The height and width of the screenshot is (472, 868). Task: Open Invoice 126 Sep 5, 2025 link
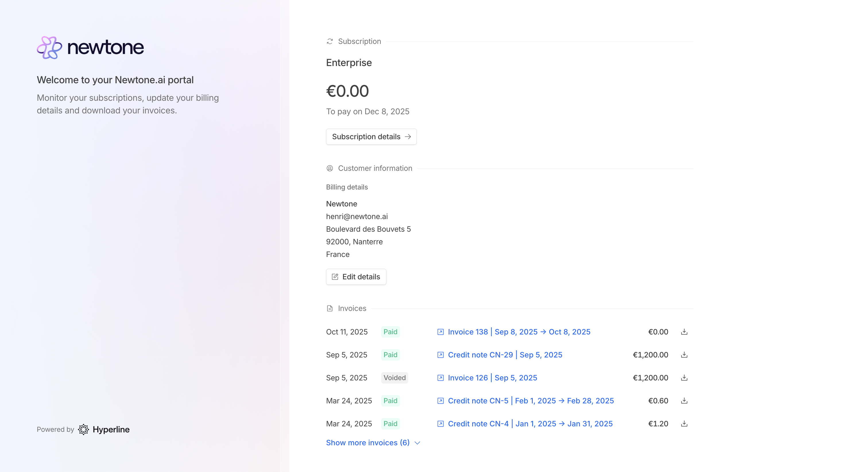click(492, 378)
